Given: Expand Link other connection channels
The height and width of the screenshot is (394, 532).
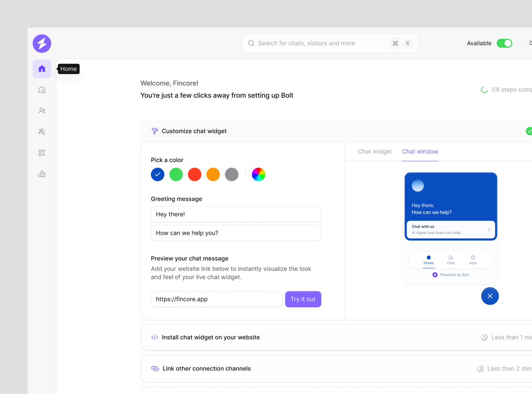Looking at the screenshot, I should (336, 369).
